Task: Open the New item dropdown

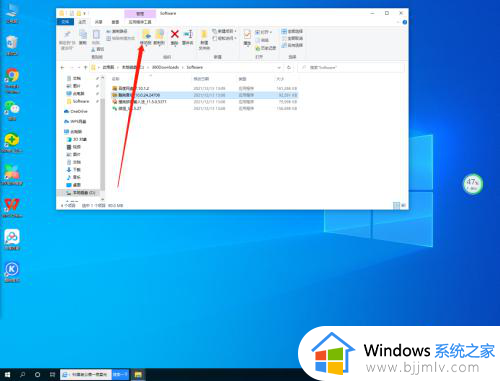Action: 225,31
